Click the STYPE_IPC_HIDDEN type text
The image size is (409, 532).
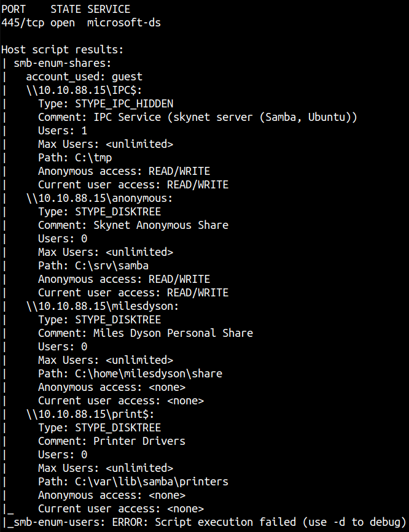point(124,104)
